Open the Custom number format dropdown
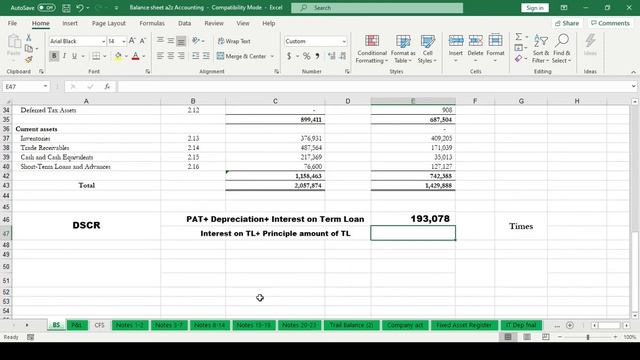 (x=344, y=41)
